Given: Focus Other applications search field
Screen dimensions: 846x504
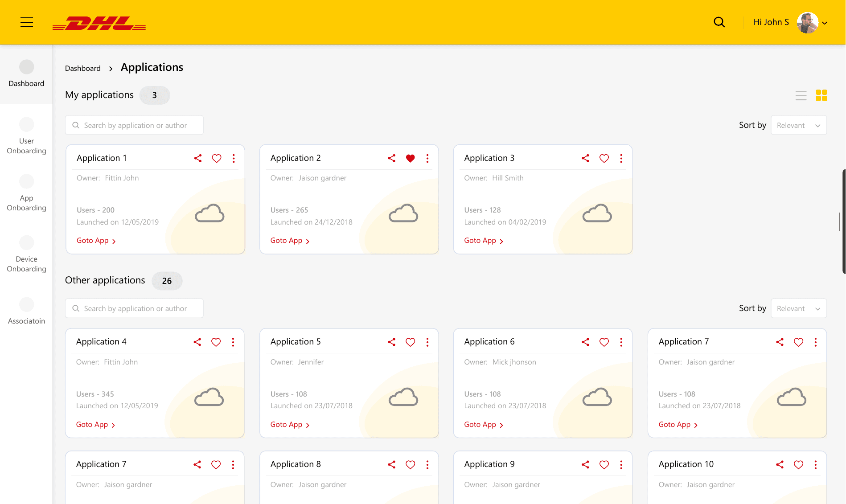Looking at the screenshot, I should pyautogui.click(x=134, y=308).
